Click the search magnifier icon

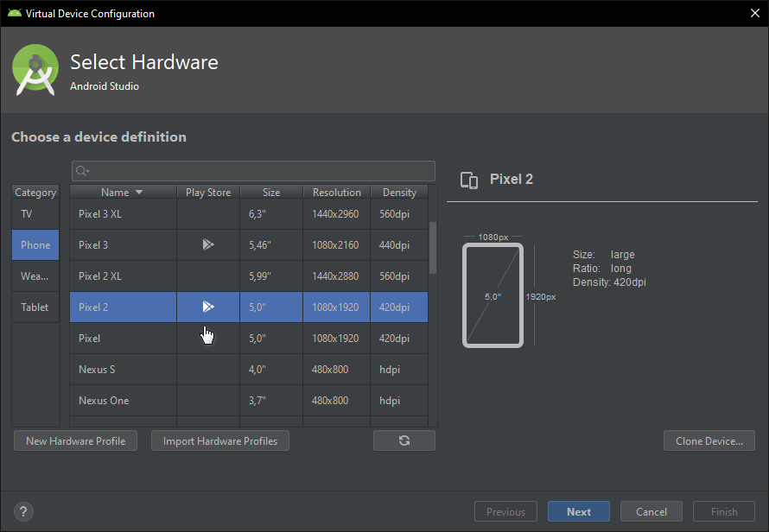(x=83, y=171)
